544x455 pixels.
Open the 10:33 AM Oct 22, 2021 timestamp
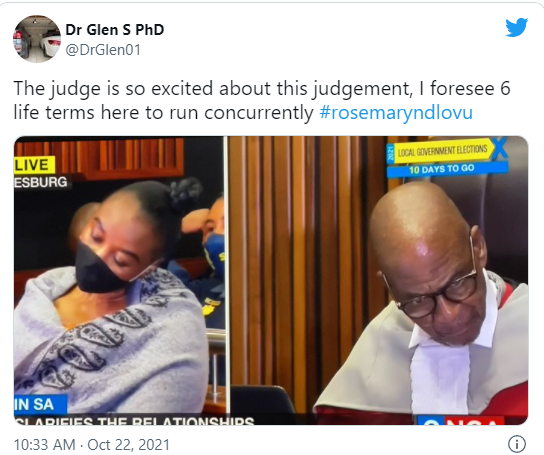[x=92, y=445]
